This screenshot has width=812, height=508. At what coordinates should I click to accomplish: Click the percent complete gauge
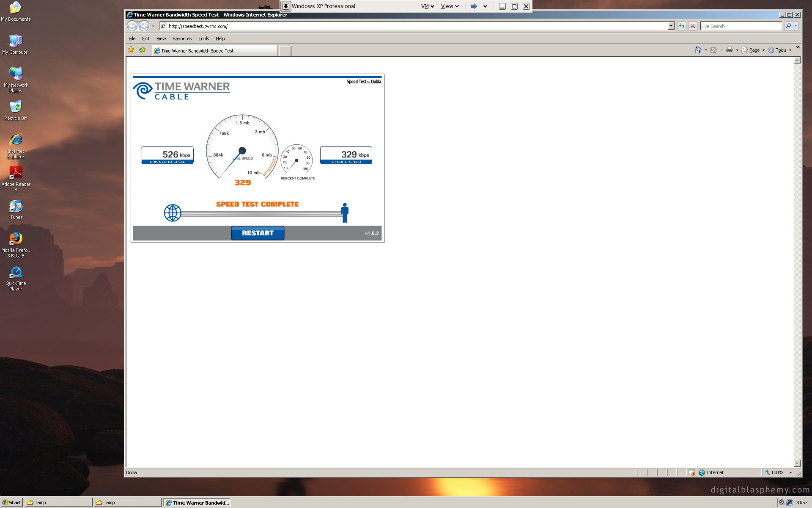pos(297,159)
